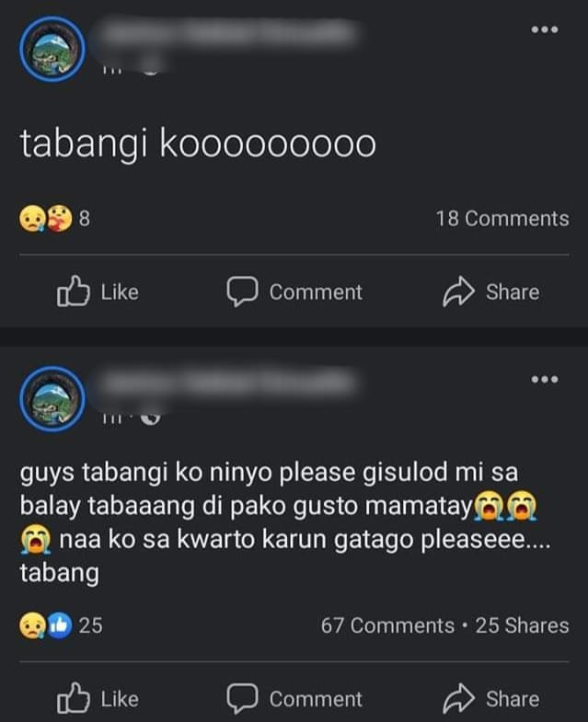
Task: Tap Comment bubble icon on first post
Action: (242, 292)
